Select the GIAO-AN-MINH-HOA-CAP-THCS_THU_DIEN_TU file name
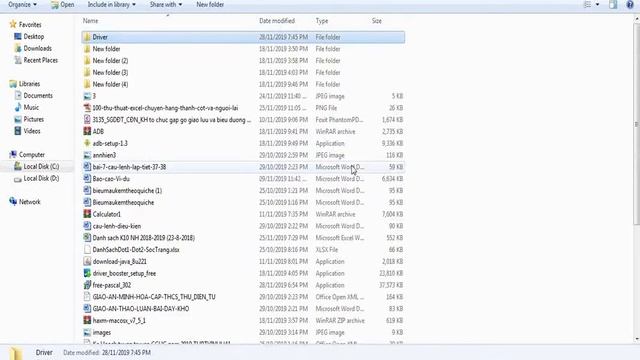 click(154, 297)
